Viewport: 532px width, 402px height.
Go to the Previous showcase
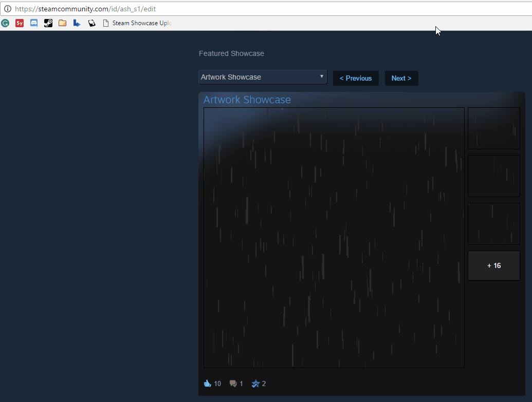(356, 79)
